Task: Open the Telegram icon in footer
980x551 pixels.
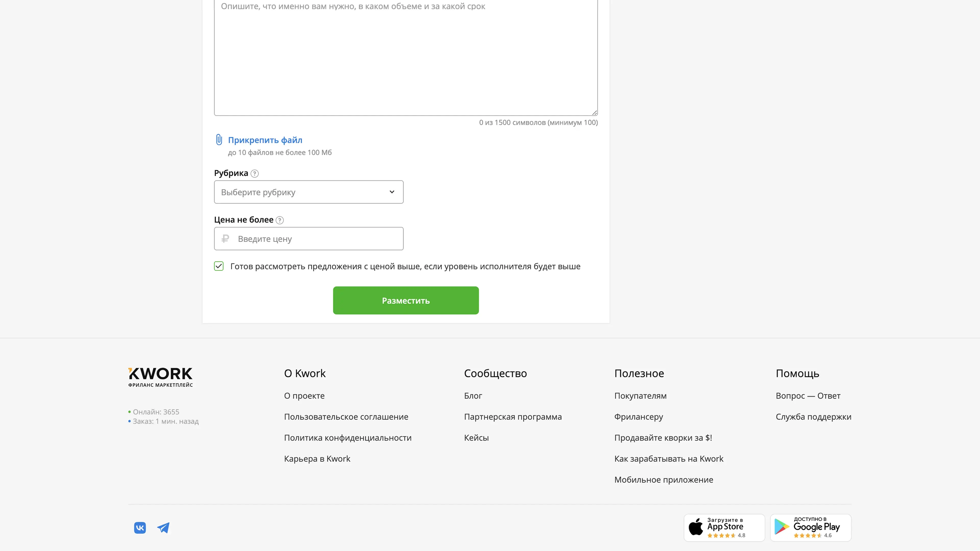Action: 163,528
